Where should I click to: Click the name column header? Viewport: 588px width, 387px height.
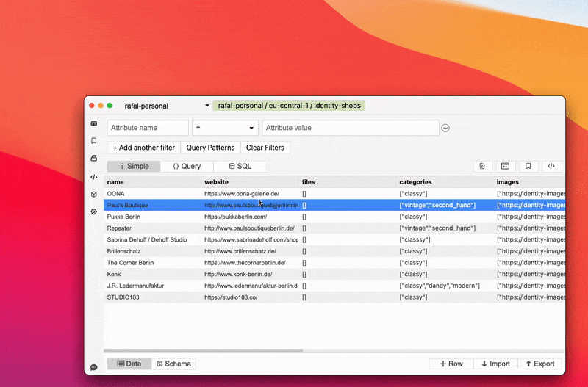(x=152, y=182)
